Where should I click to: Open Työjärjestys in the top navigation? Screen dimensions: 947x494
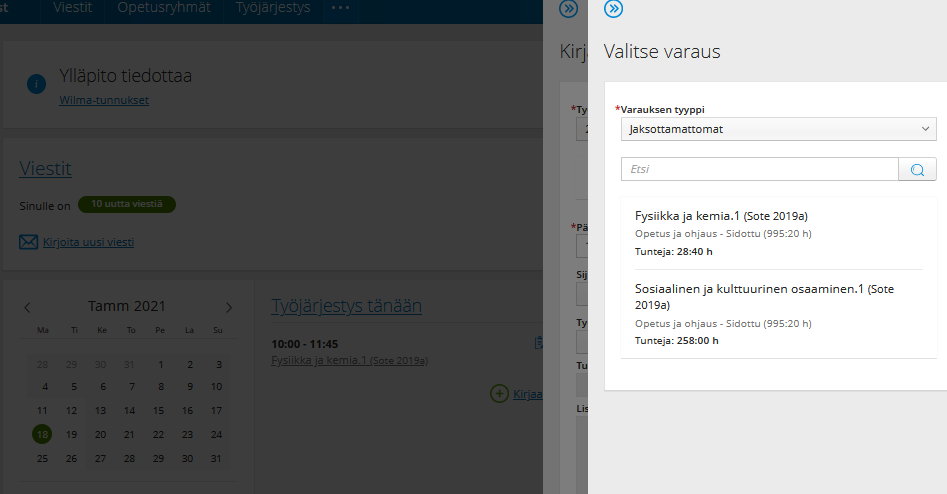point(273,9)
